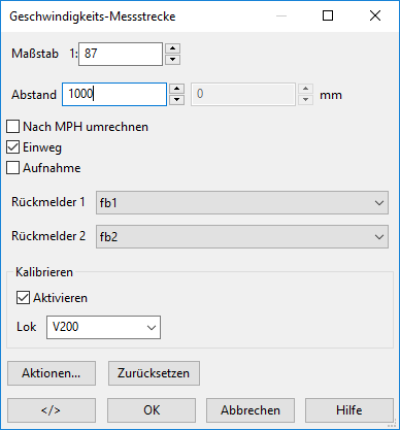Close the Geschwindigkeits-Messstrecke dialog
This screenshot has width=400, height=430.
coord(375,16)
